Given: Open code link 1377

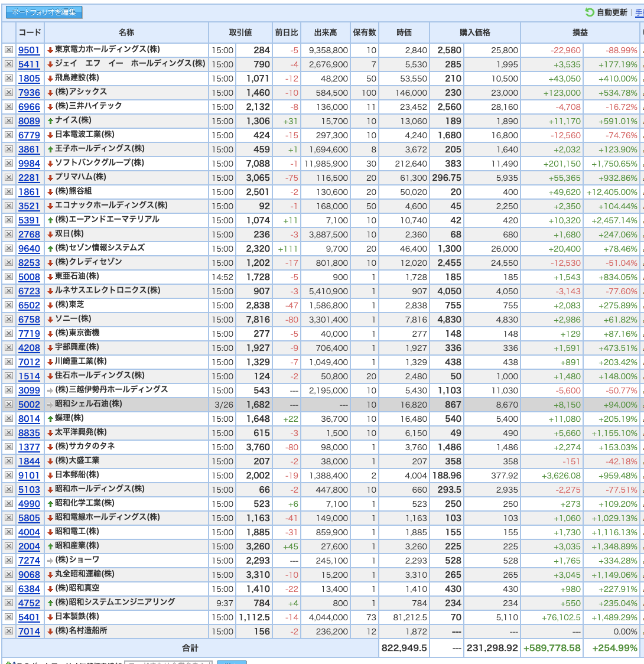Looking at the screenshot, I should pyautogui.click(x=29, y=447).
